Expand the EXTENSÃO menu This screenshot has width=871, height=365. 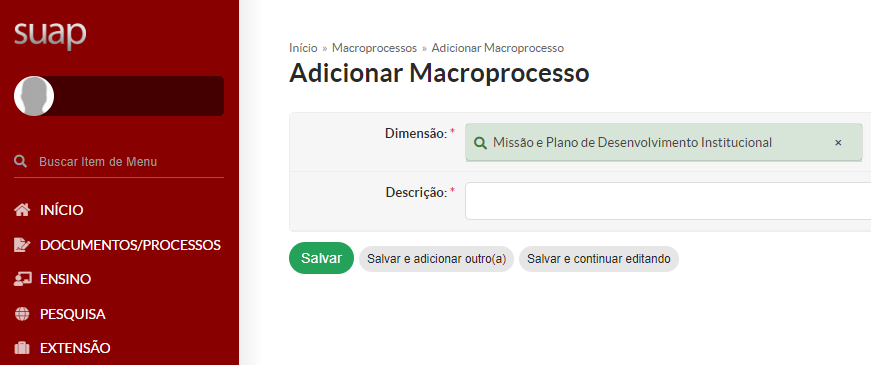click(x=75, y=348)
